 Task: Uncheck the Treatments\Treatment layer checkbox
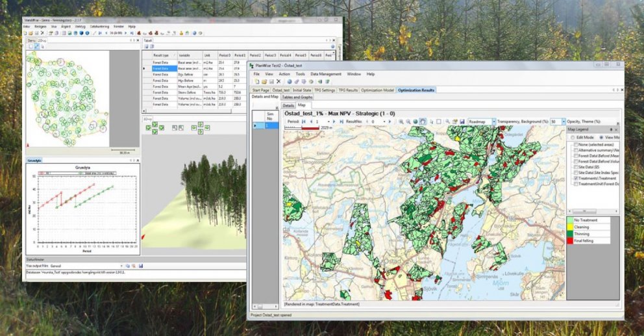[x=576, y=177]
